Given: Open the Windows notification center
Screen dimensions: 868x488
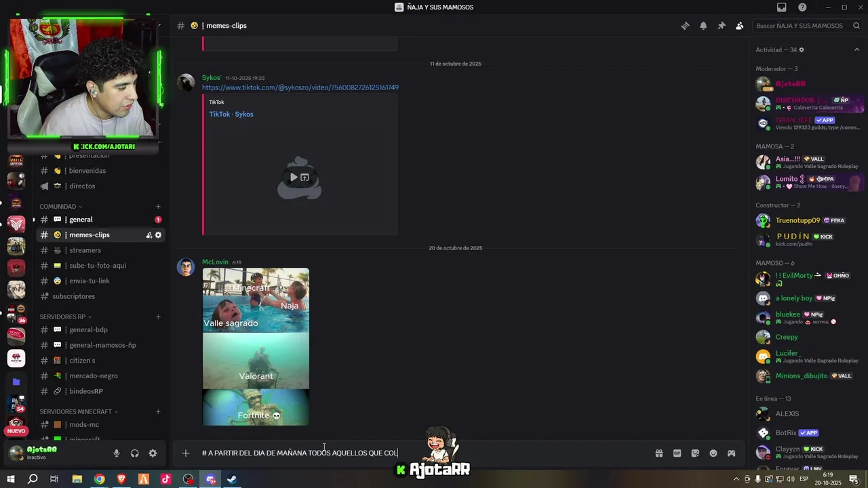Looking at the screenshot, I should coord(854,479).
